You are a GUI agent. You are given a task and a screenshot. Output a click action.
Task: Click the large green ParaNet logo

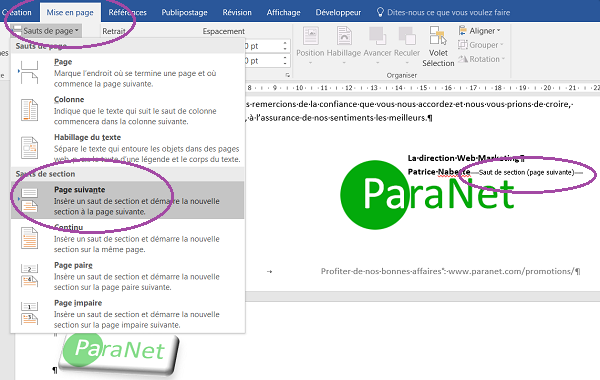[x=427, y=195]
